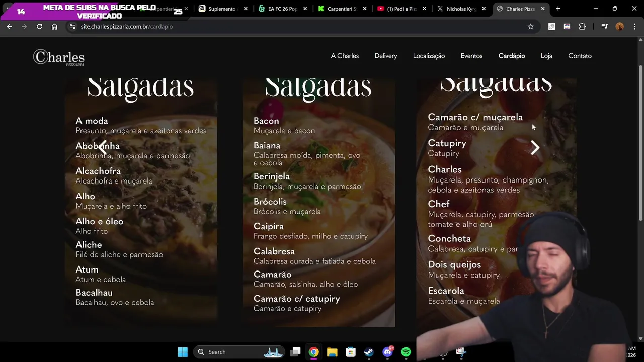Open the browser home page
The width and height of the screenshot is (644, 362).
point(54,26)
